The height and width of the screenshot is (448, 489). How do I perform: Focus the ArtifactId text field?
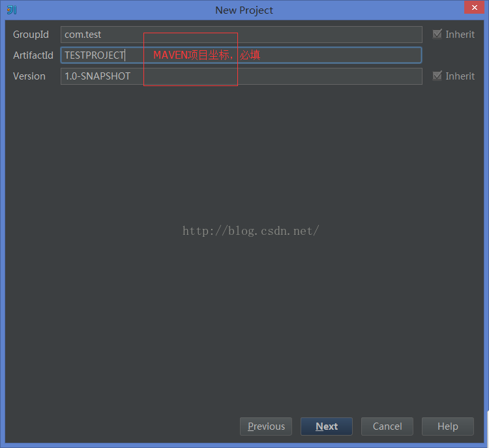point(241,55)
